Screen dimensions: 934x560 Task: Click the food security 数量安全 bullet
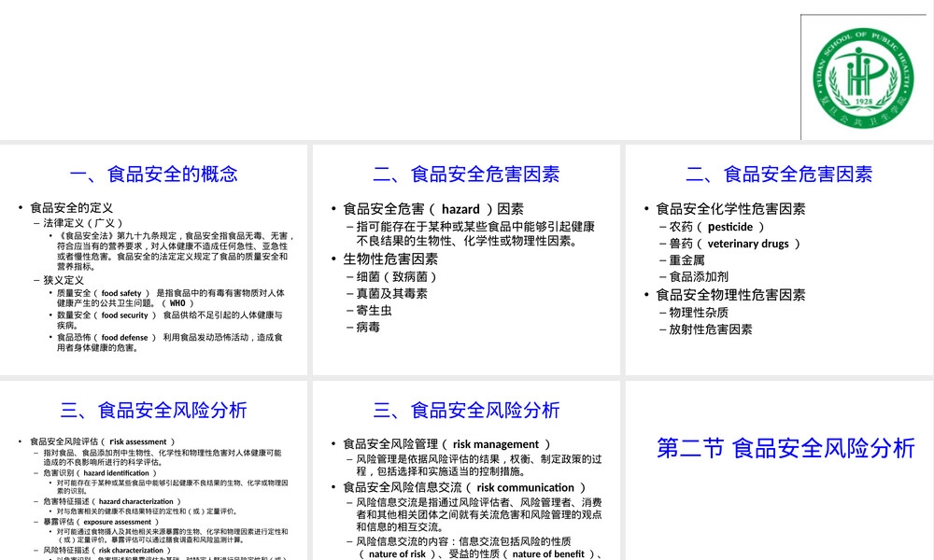click(x=170, y=320)
